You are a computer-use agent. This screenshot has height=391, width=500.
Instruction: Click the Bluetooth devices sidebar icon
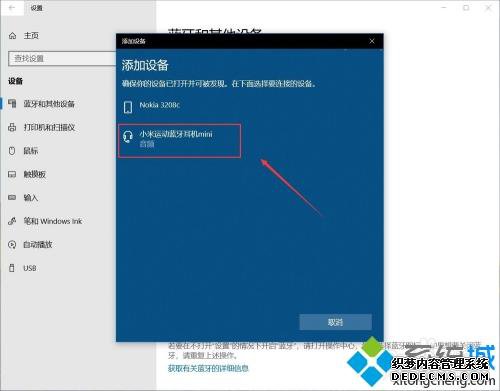coord(12,104)
